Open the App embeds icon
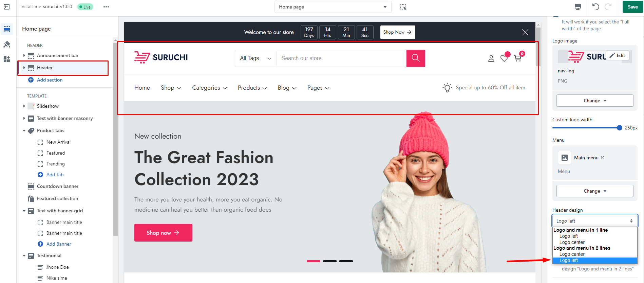Screen dimensions: 644x283 7,59
